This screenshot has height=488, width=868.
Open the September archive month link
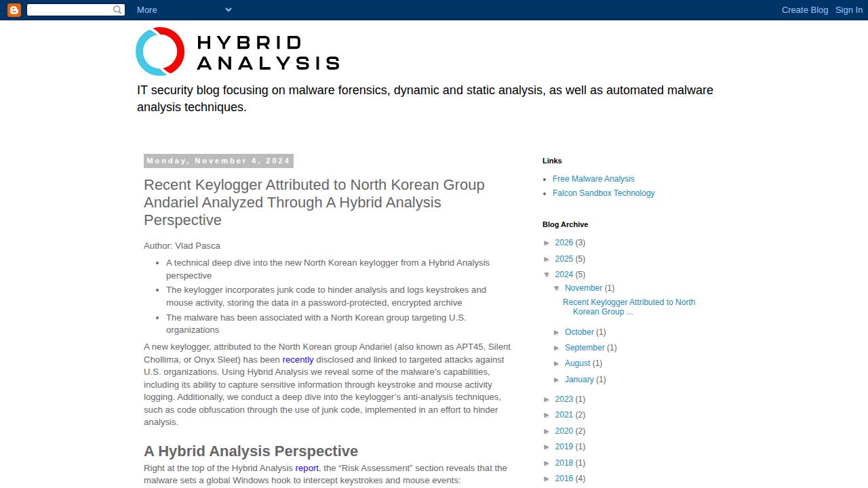(x=585, y=348)
